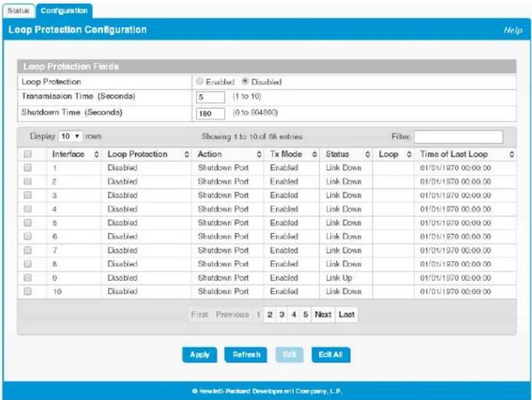
Task: Sort by Loop Protection column arrows
Action: point(187,155)
